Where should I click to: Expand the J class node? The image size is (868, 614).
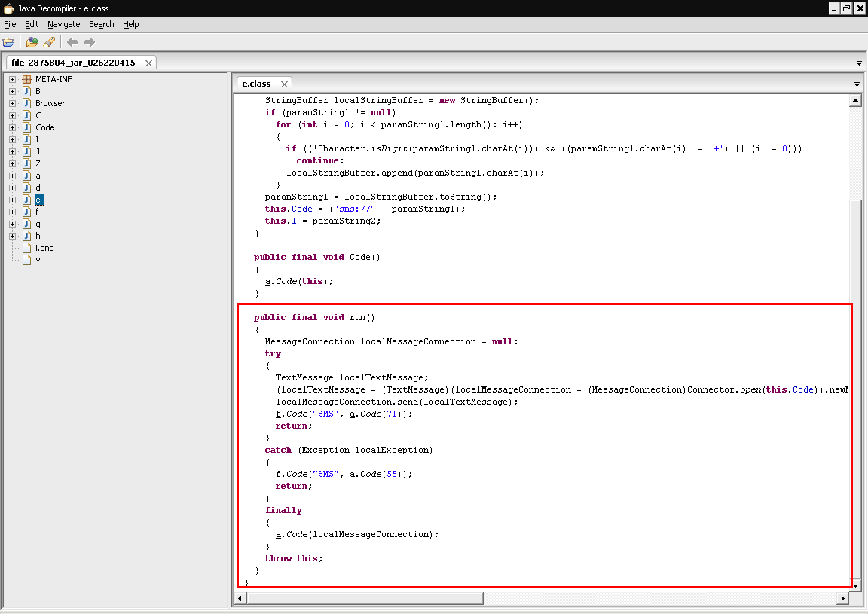click(x=12, y=151)
